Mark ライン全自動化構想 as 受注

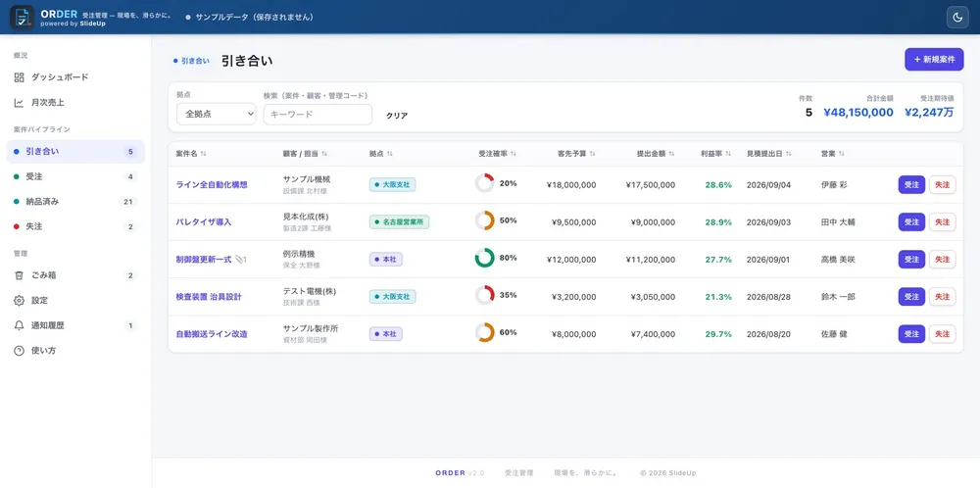(x=911, y=185)
